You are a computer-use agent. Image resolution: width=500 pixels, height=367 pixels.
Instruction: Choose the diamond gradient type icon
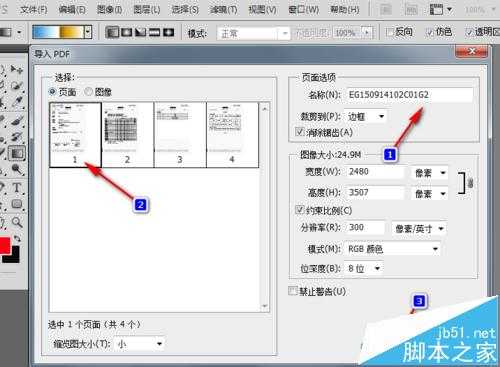pyautogui.click(x=168, y=32)
